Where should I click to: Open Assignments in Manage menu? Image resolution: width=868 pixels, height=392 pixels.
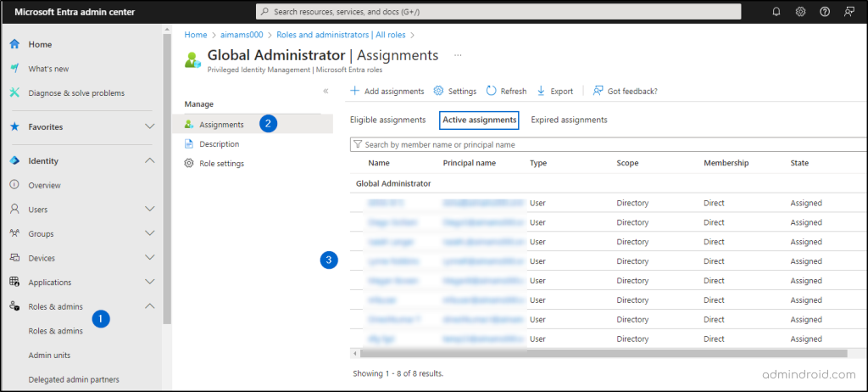point(253,124)
